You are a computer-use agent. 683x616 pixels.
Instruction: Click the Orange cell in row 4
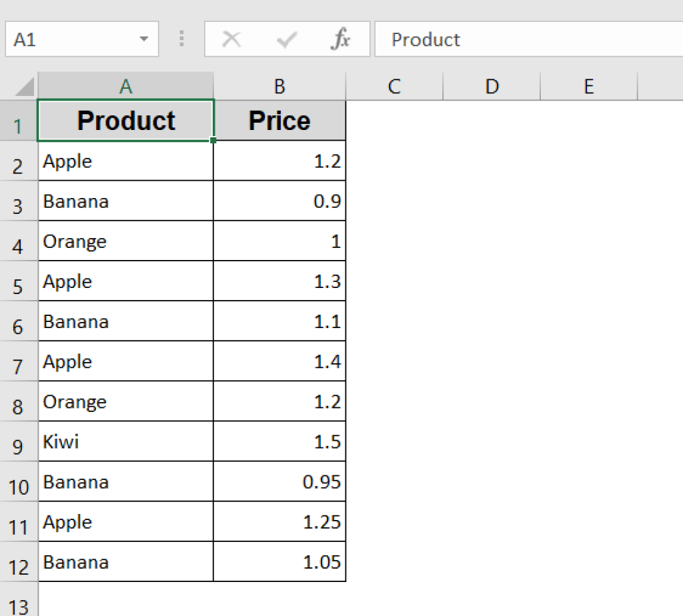click(x=125, y=241)
